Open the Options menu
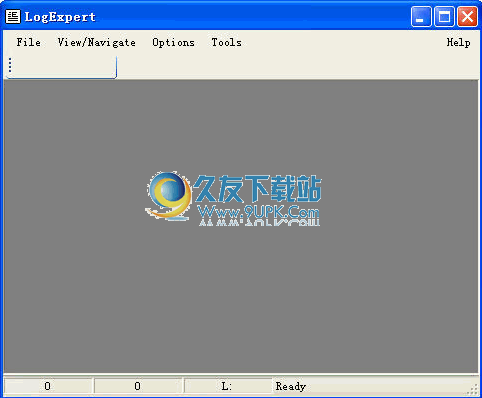The image size is (482, 398). click(x=173, y=42)
